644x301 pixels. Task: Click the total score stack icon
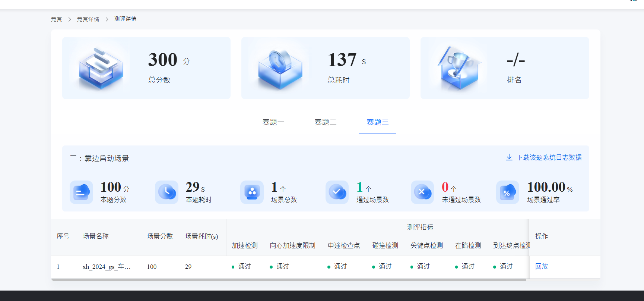(101, 68)
